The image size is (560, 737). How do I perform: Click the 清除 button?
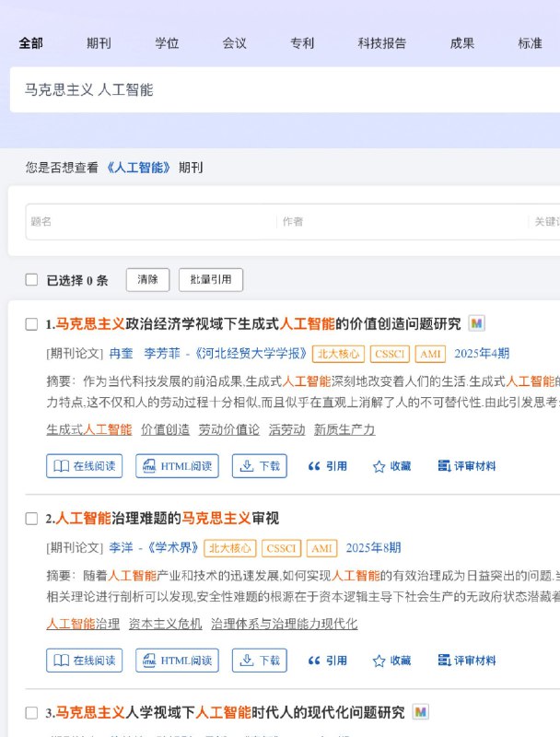coord(147,280)
